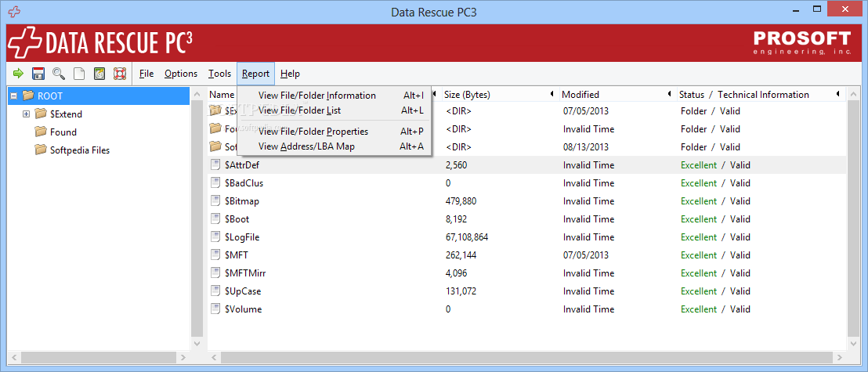
Task: Select Found folder in tree
Action: point(63,132)
